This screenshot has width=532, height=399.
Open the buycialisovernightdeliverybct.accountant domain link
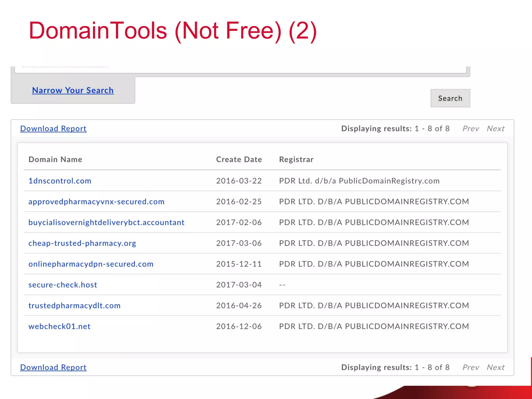tap(106, 222)
